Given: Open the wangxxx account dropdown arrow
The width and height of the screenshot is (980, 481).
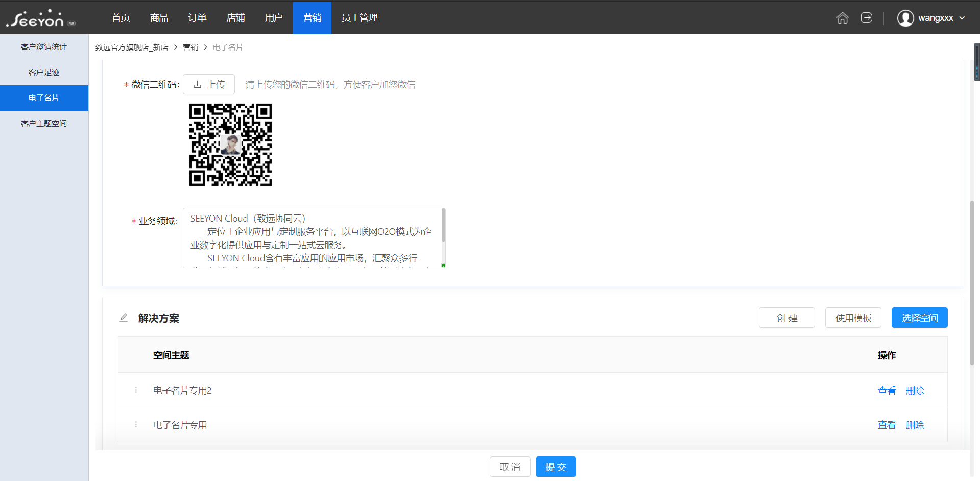Looking at the screenshot, I should pos(962,18).
